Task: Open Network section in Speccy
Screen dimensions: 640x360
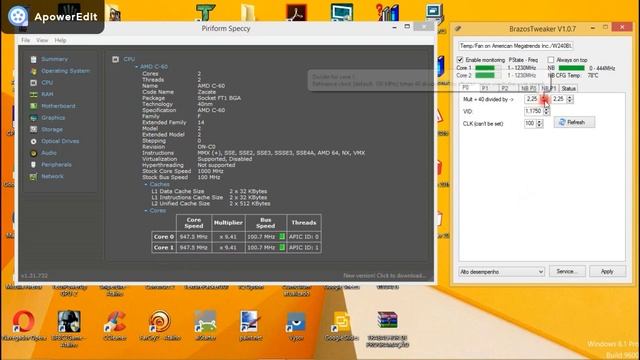Action: tap(52, 177)
